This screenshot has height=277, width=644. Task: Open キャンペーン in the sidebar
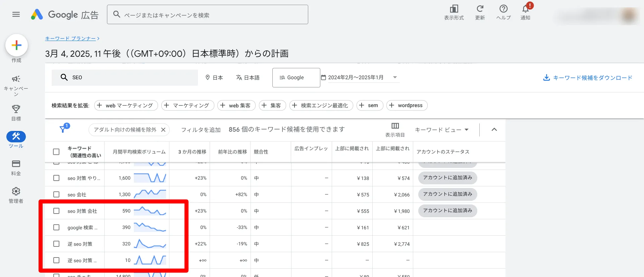(x=16, y=85)
